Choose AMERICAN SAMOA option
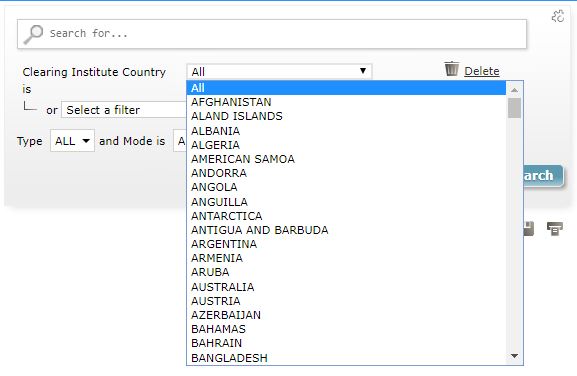 click(346, 159)
